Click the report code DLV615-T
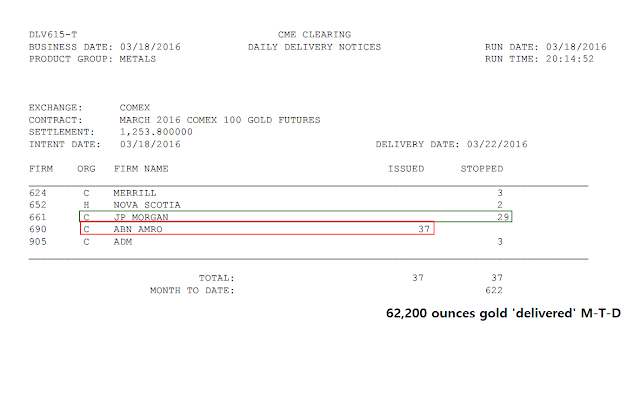The width and height of the screenshot is (640, 396). [53, 35]
